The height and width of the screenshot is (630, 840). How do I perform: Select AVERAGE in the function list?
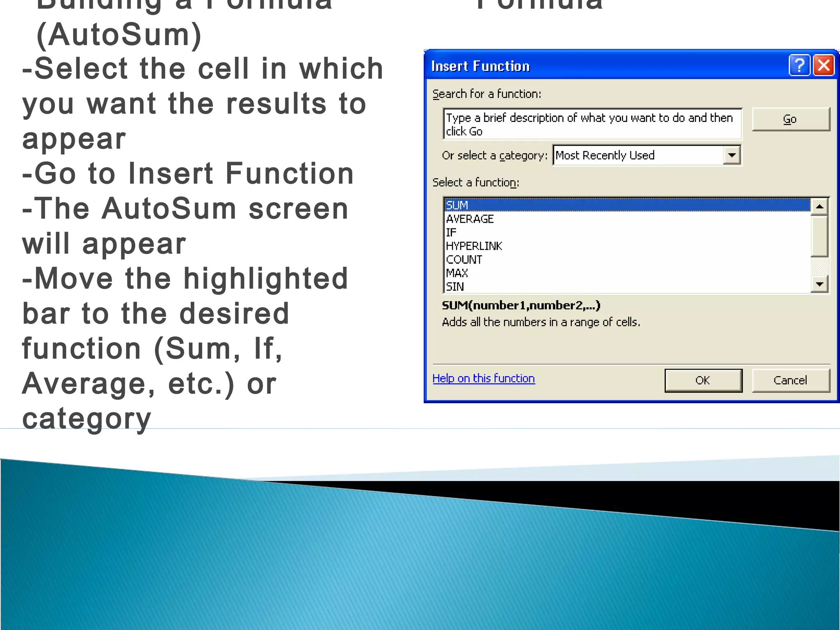click(x=470, y=219)
